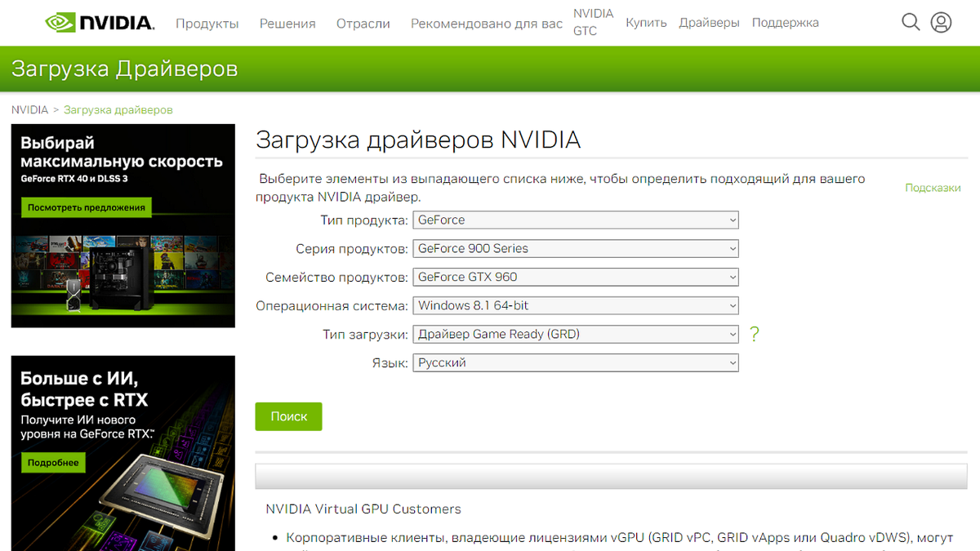Click Посмотреть предложения banner button
This screenshot has width=980, height=551.
87,207
